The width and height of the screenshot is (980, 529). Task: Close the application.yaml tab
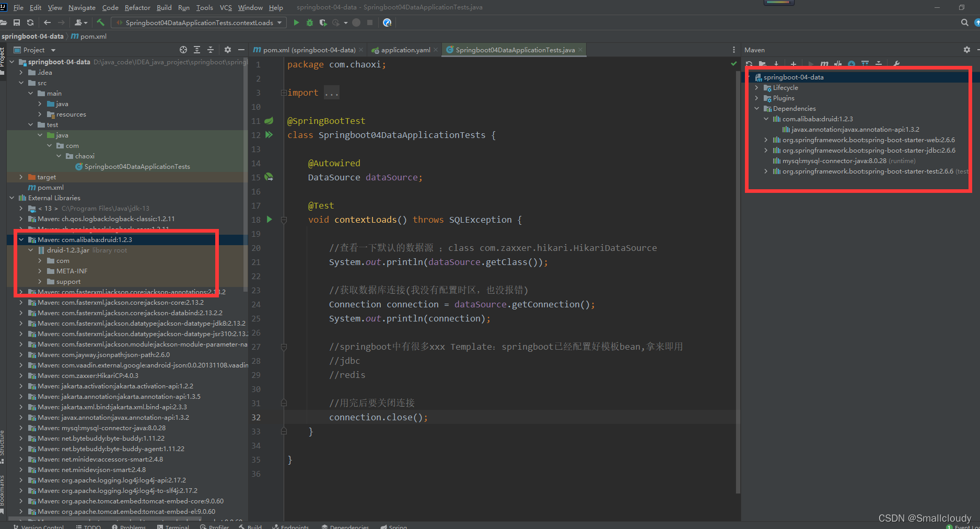click(436, 50)
